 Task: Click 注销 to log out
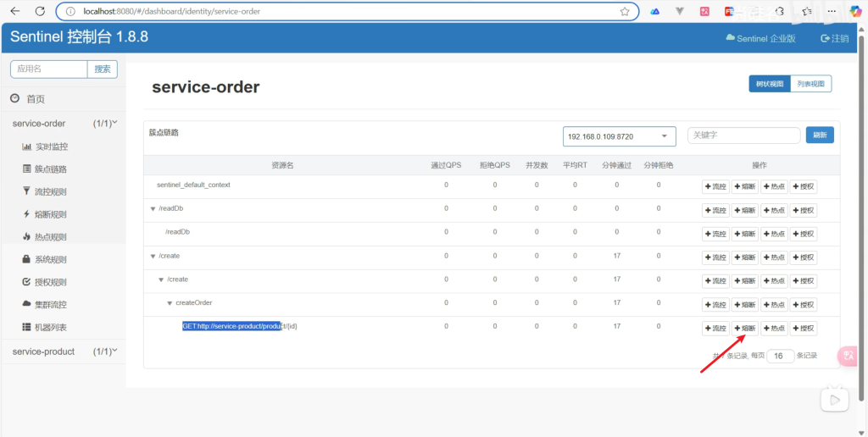(834, 38)
